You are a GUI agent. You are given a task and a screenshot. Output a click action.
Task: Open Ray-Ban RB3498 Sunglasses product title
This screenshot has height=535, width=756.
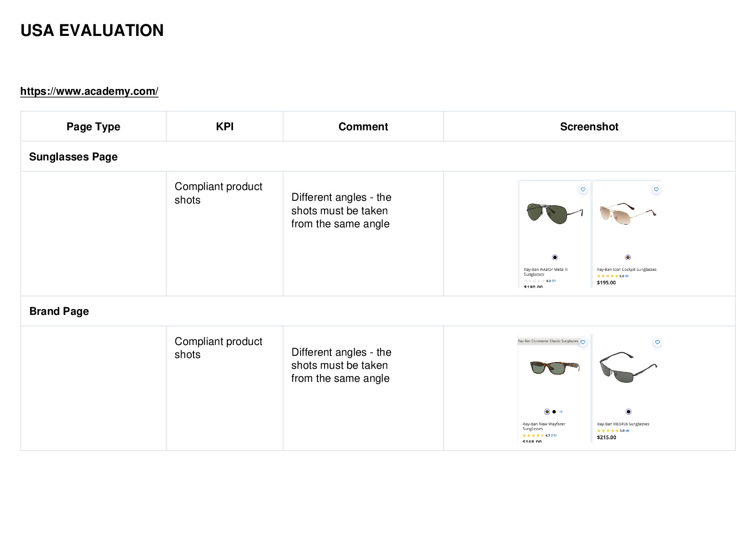[x=623, y=424]
